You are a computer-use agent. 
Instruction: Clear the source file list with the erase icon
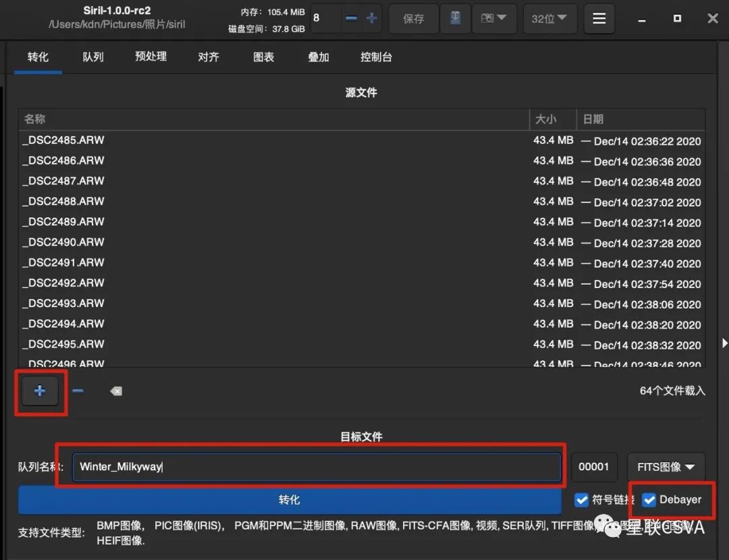(116, 391)
